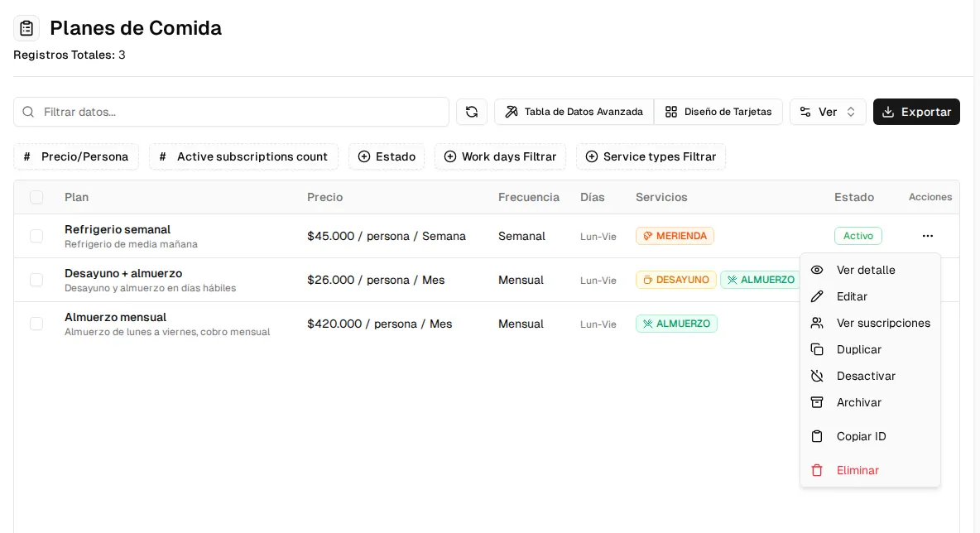The height and width of the screenshot is (533, 980).
Task: Click the red trash icon beside Eliminar
Action: (x=817, y=471)
